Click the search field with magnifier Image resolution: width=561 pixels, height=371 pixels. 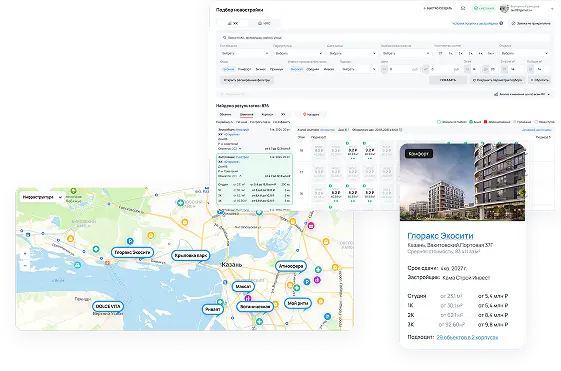(385, 37)
